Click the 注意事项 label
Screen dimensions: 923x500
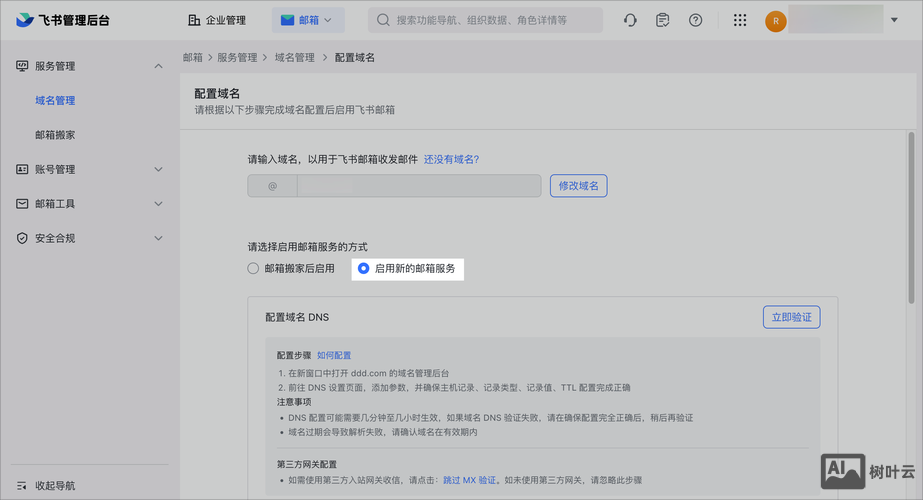pyautogui.click(x=294, y=402)
